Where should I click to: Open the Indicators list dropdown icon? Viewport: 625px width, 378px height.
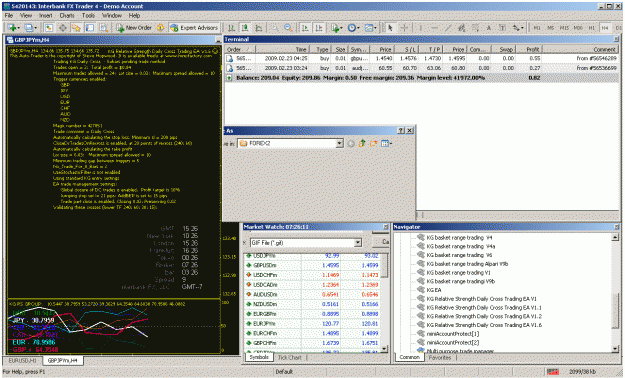point(336,28)
